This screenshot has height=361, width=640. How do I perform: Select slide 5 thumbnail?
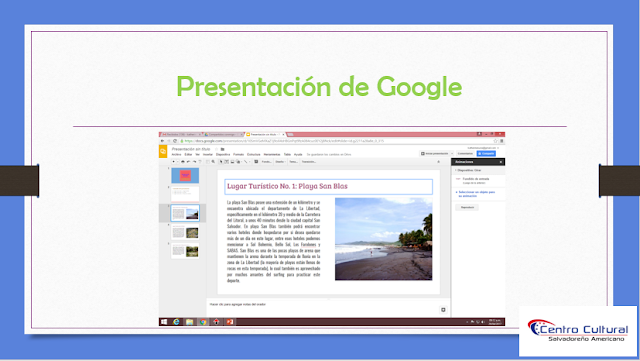coord(185,250)
